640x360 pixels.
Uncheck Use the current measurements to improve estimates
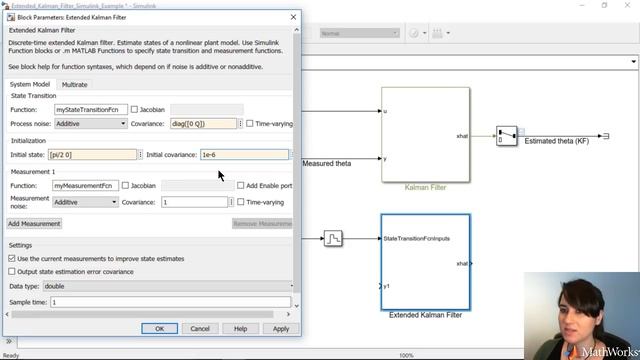11,258
